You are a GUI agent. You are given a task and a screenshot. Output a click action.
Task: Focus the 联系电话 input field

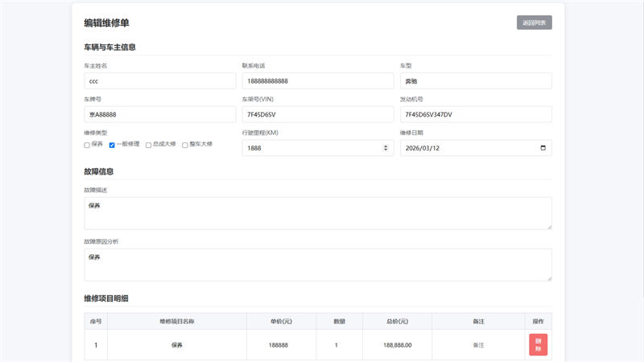tap(317, 81)
